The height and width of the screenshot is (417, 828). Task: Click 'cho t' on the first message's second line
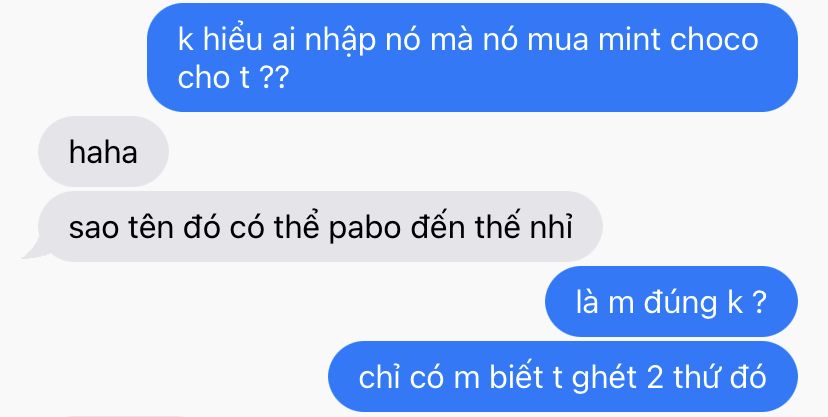(213, 78)
